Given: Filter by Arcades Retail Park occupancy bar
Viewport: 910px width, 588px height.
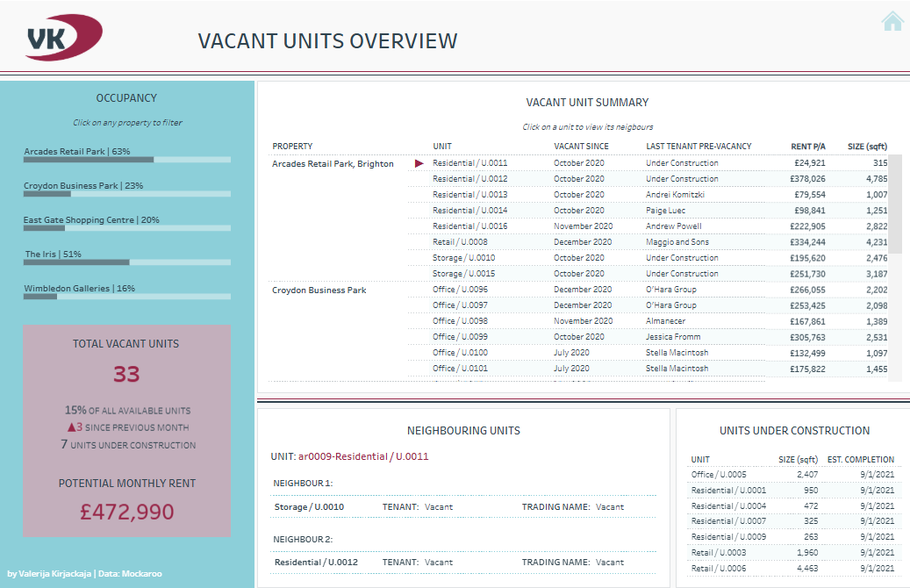Looking at the screenshot, I should tap(105, 159).
